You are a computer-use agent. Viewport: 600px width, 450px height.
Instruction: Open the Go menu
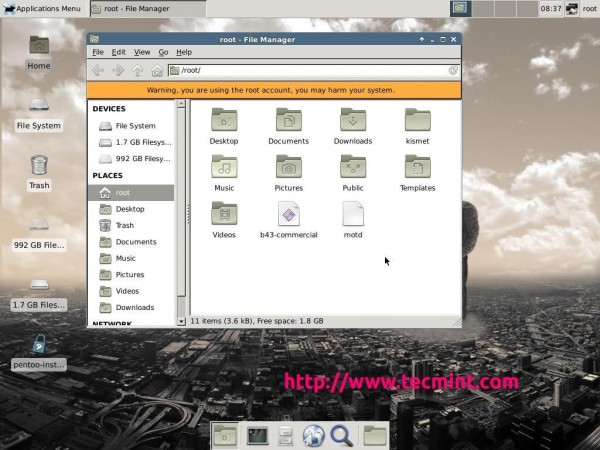[163, 52]
